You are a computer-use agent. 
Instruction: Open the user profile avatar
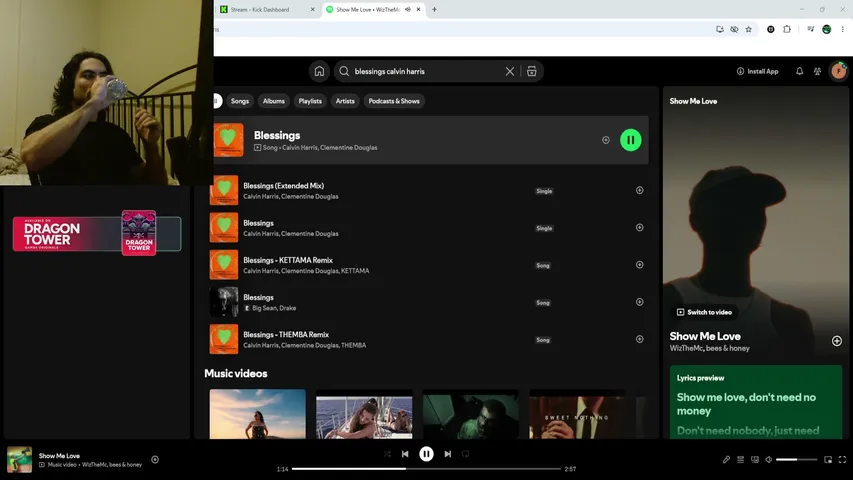click(838, 71)
